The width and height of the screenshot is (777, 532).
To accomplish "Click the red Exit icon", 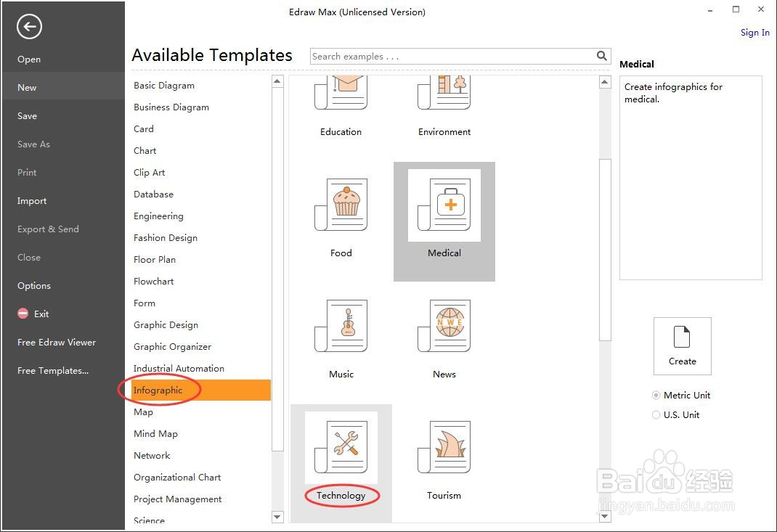I will (x=23, y=314).
